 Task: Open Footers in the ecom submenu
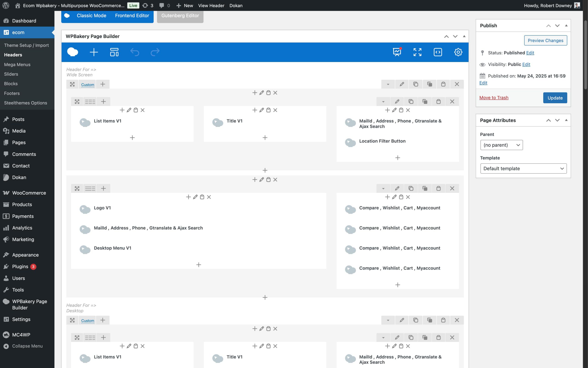pyautogui.click(x=12, y=93)
